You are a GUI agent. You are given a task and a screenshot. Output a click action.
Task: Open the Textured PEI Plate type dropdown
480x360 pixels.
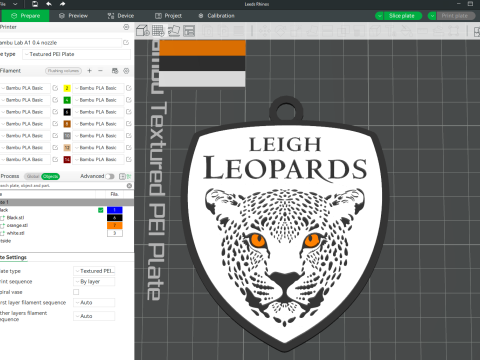(x=77, y=54)
